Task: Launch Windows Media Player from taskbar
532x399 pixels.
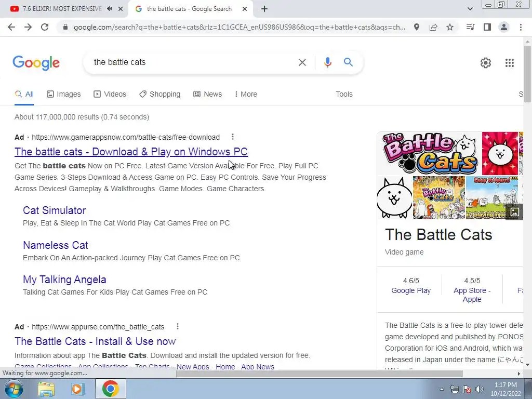Action: [x=77, y=389]
